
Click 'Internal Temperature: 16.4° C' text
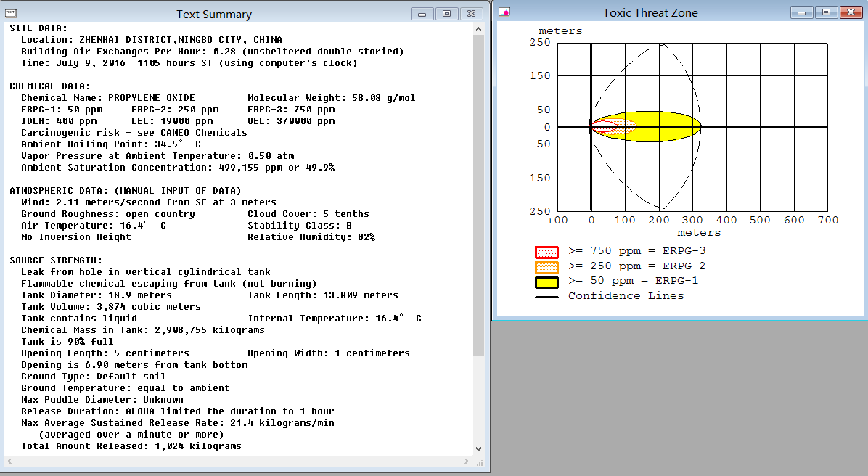(335, 319)
